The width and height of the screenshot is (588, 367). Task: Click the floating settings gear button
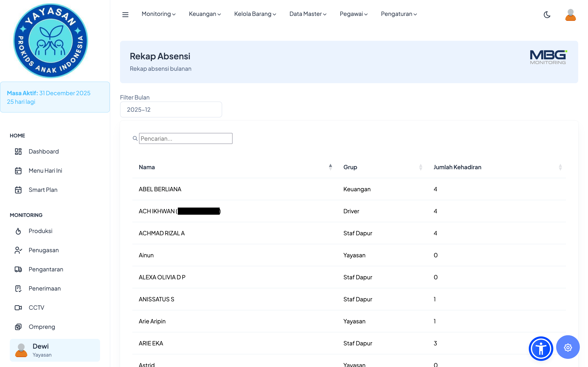coord(568,347)
